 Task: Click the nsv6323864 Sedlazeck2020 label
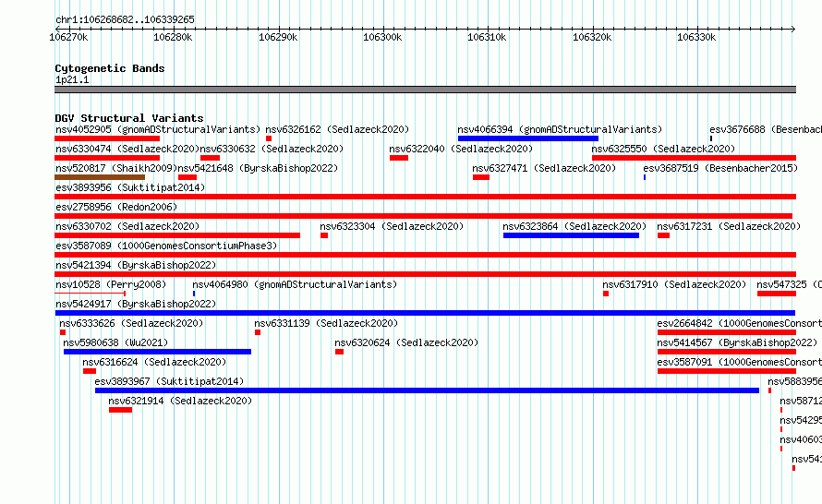click(574, 226)
